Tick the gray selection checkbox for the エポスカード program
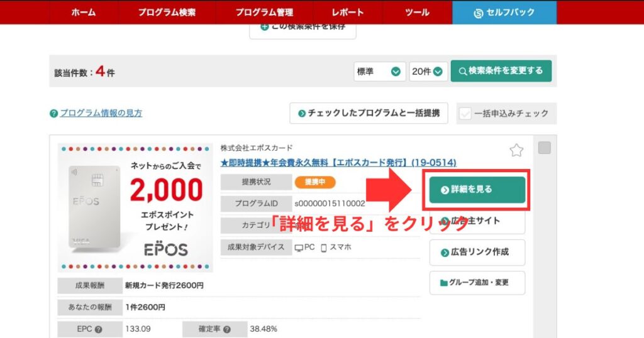The image size is (644, 338). click(544, 148)
